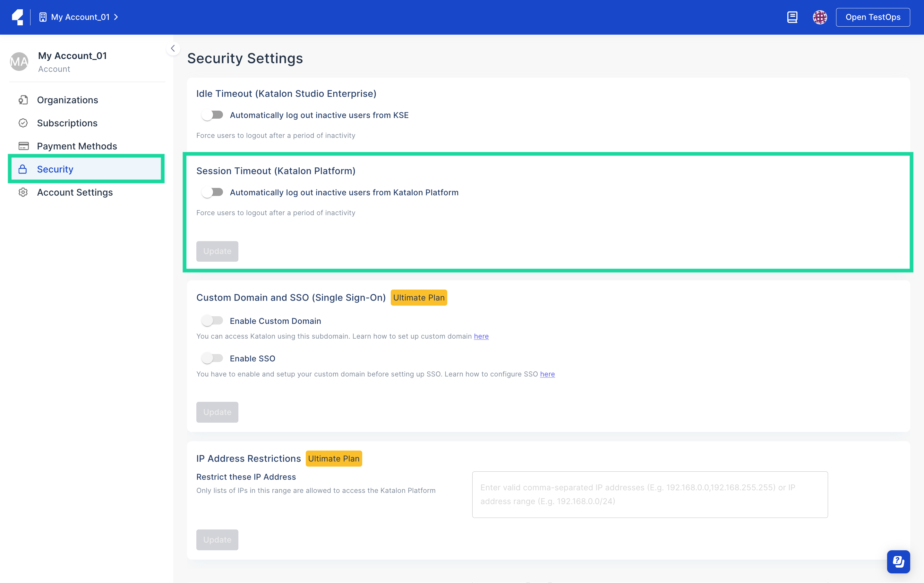Viewport: 924px width, 583px height.
Task: Collapse the sidebar with chevron arrow
Action: pos(173,48)
